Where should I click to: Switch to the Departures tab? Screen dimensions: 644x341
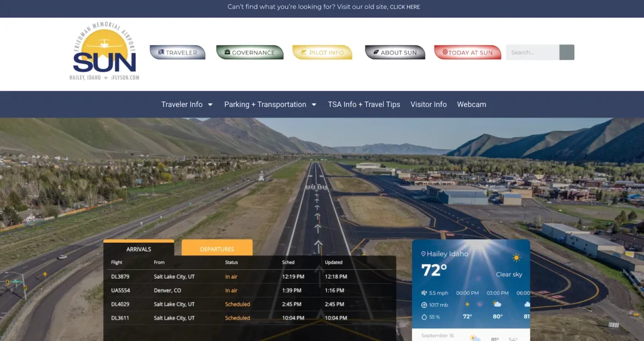click(217, 249)
